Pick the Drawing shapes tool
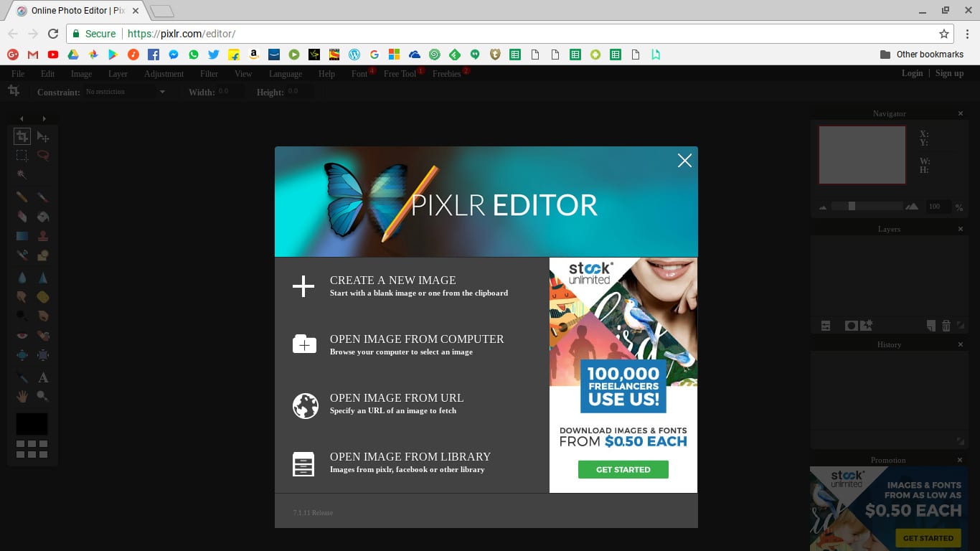 coord(43,255)
